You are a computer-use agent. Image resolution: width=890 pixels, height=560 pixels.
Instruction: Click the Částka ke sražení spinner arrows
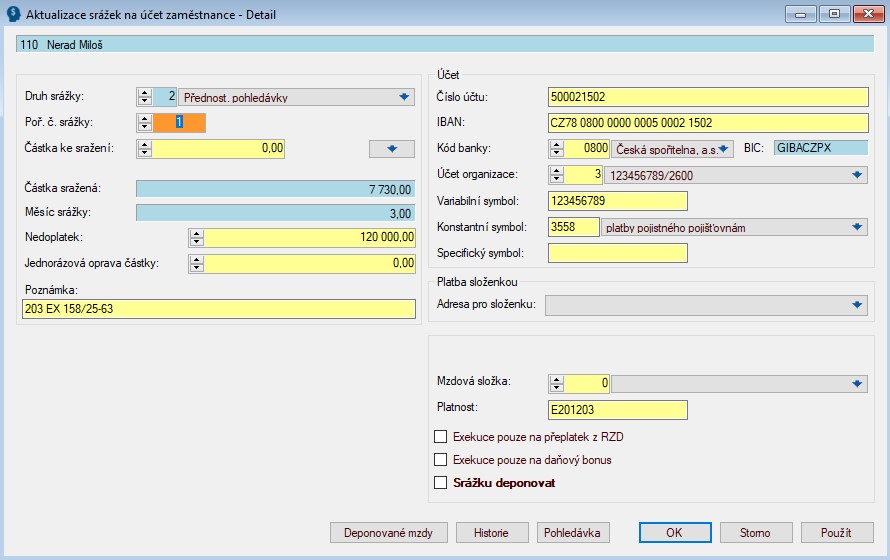145,149
